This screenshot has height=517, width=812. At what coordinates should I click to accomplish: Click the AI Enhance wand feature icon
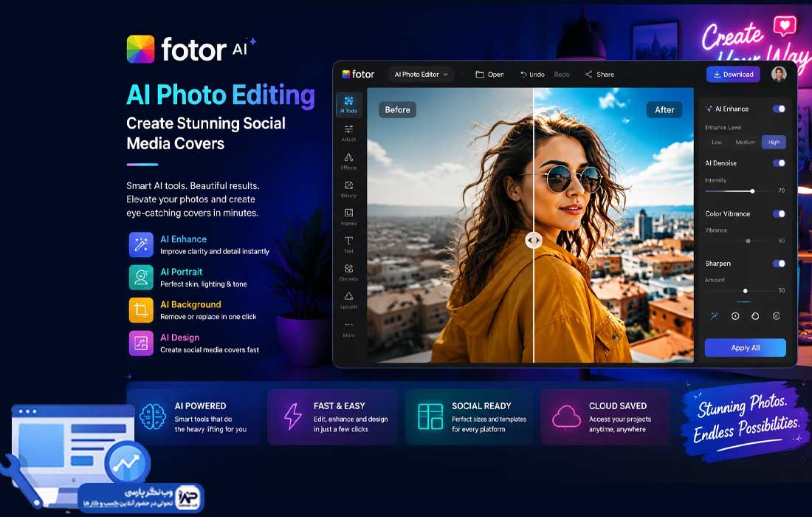tap(141, 244)
